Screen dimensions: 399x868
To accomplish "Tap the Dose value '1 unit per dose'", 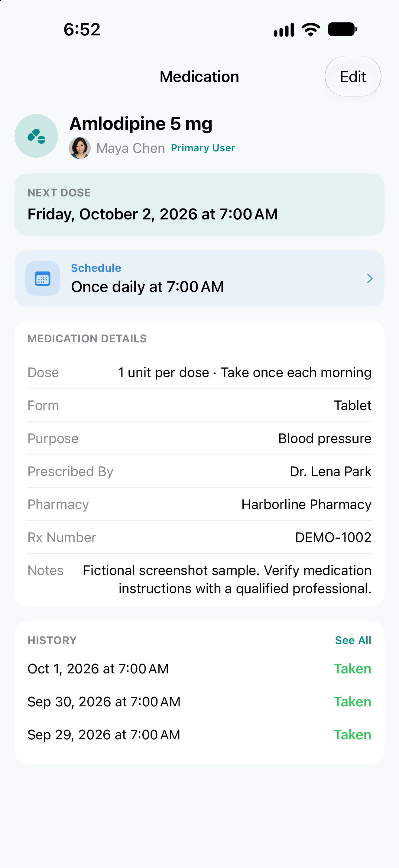I will pos(164,372).
